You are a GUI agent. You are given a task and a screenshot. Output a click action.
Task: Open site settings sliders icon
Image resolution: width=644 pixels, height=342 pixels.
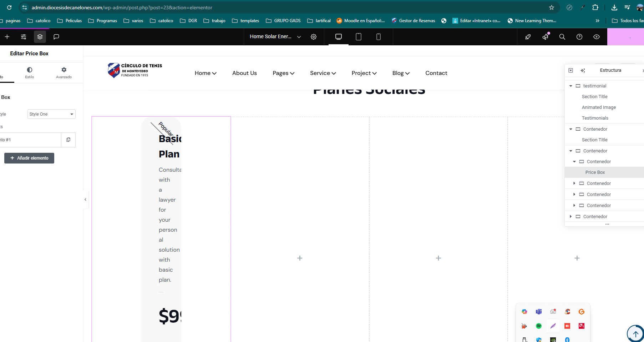[24, 37]
